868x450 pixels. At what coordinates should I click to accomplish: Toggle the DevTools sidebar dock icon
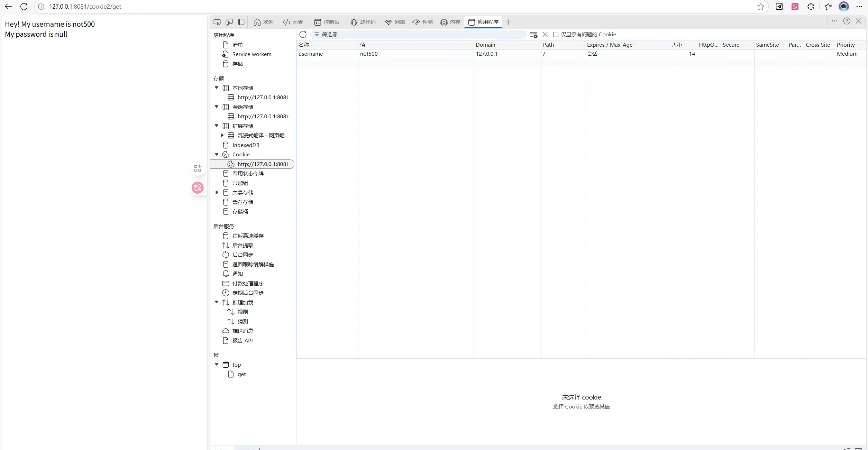click(x=241, y=22)
